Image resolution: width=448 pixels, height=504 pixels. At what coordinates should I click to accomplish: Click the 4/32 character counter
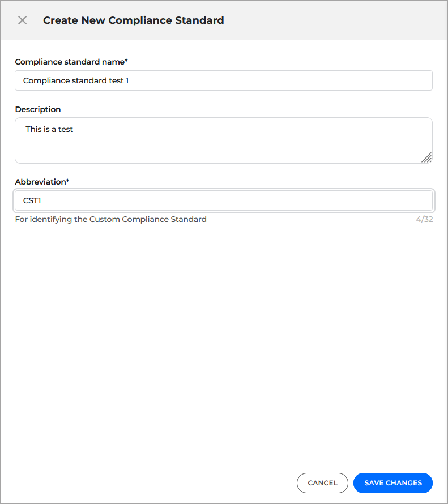pyautogui.click(x=425, y=219)
